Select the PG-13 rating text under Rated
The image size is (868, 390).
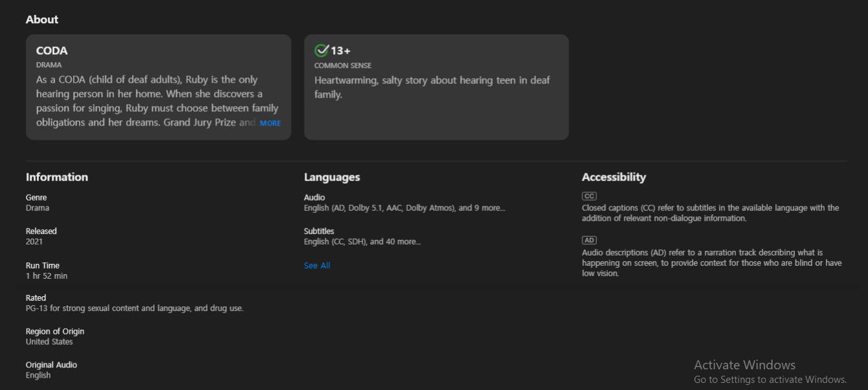135,308
